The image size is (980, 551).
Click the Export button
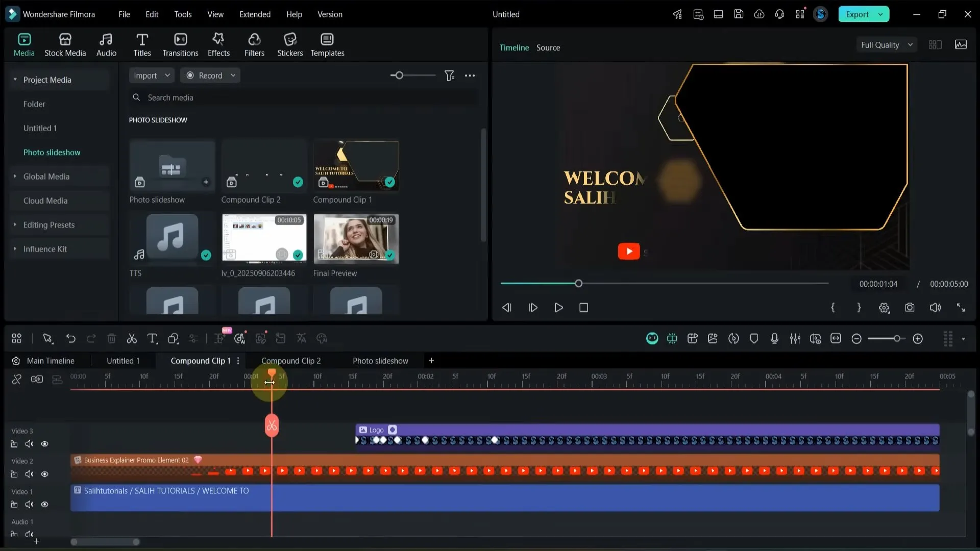click(x=857, y=14)
